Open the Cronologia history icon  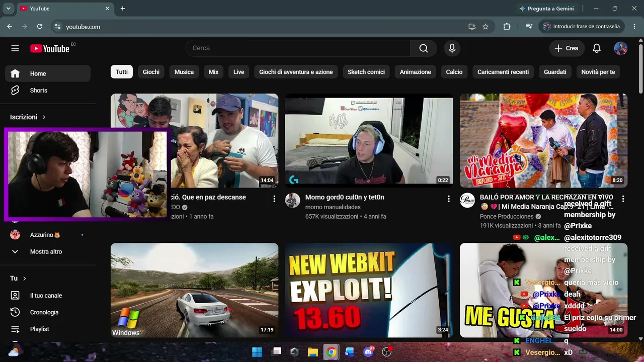point(15,312)
